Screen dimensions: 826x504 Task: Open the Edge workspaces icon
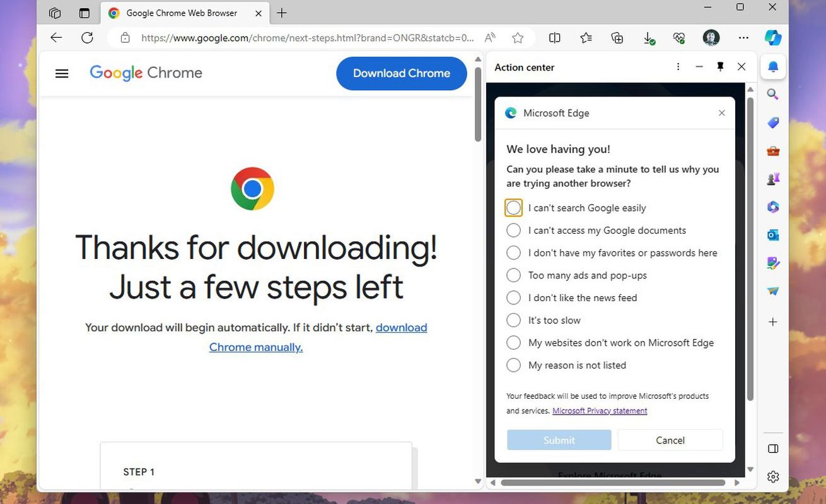[55, 13]
